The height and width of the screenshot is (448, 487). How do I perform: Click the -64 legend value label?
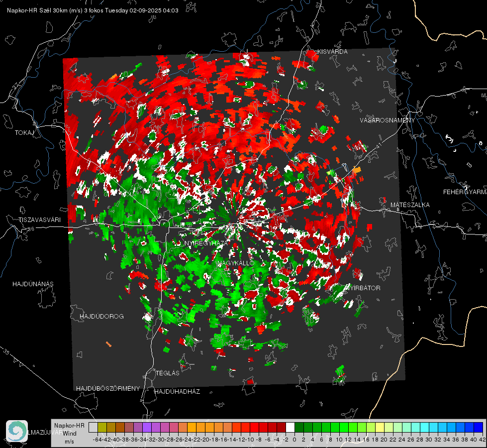97,440
